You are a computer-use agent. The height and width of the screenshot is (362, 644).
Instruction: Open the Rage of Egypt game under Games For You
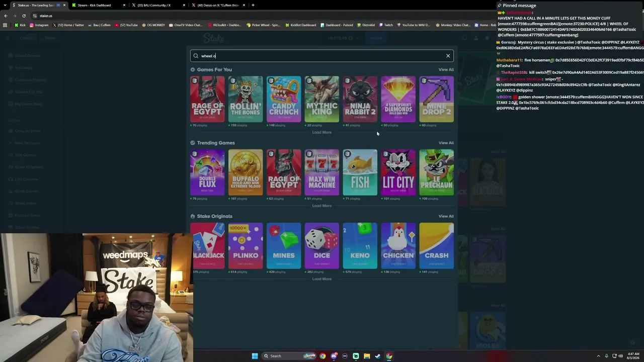[x=207, y=99]
